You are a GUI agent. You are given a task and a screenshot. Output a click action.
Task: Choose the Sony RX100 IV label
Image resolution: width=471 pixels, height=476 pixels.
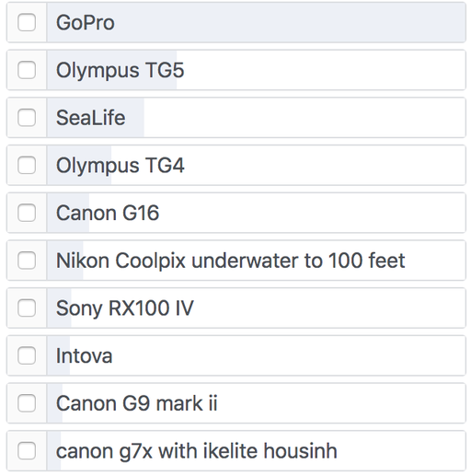(x=125, y=308)
